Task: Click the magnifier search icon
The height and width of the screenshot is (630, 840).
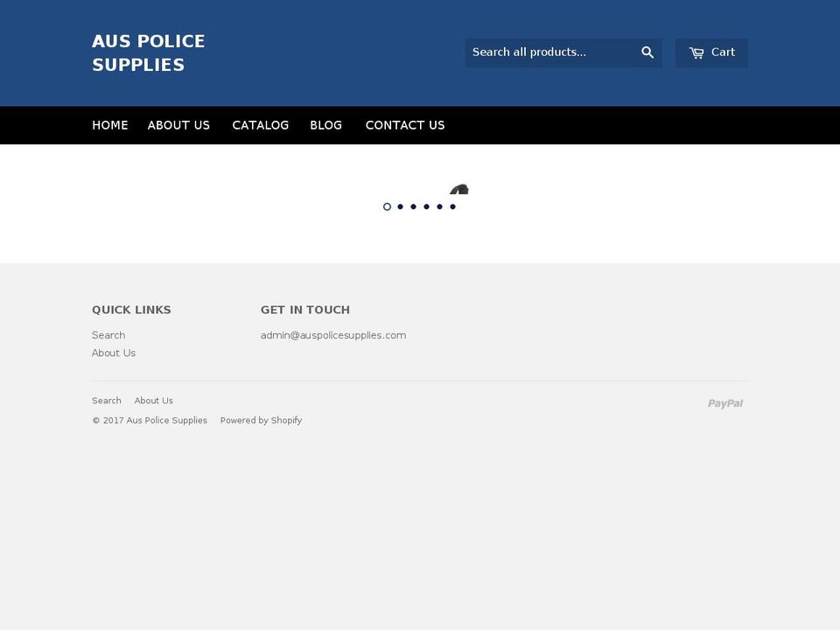Action: pos(647,52)
